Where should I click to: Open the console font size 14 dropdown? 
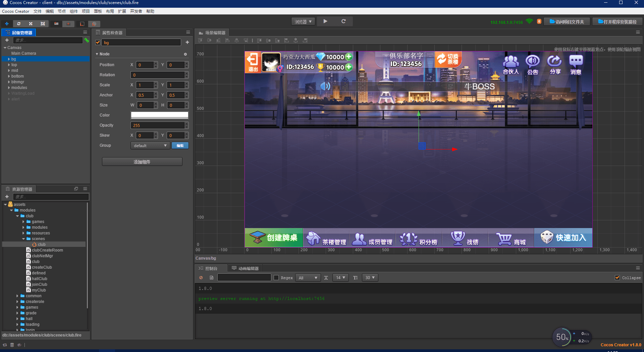point(340,278)
